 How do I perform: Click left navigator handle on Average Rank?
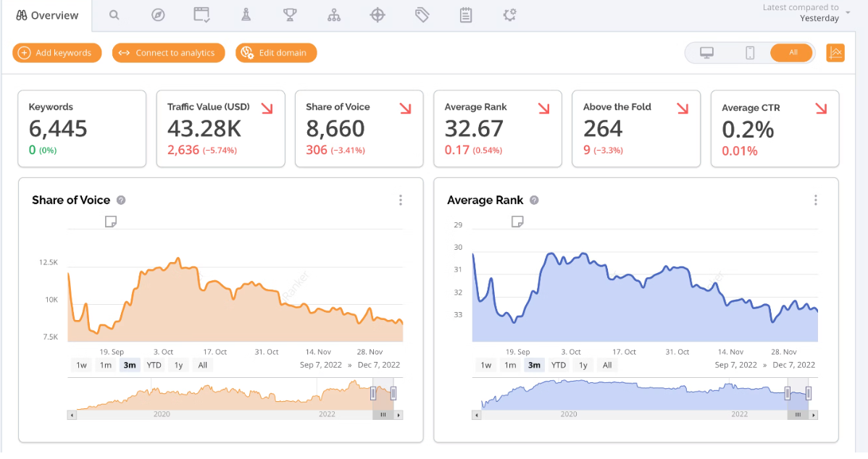[x=788, y=393]
